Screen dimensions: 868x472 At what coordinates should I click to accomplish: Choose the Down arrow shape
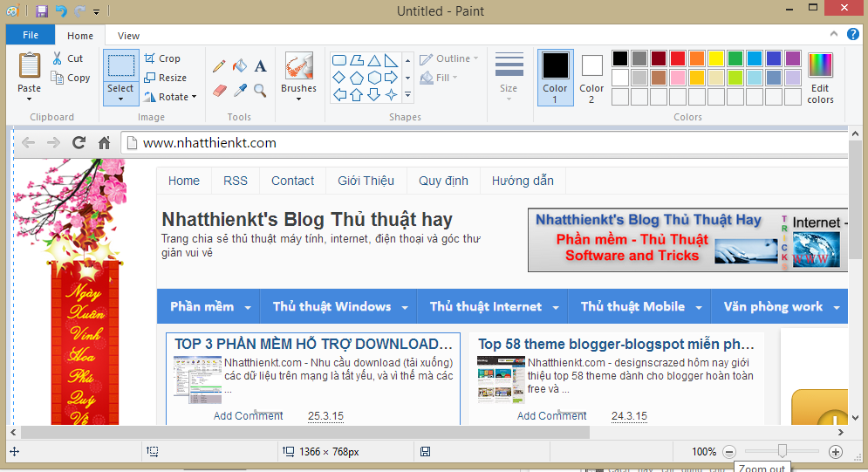click(x=374, y=94)
